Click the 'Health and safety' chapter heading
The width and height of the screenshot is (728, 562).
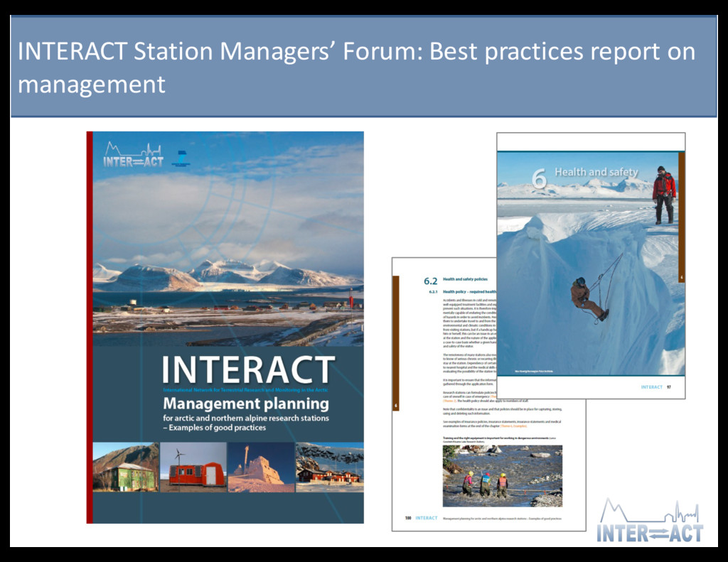(596, 172)
